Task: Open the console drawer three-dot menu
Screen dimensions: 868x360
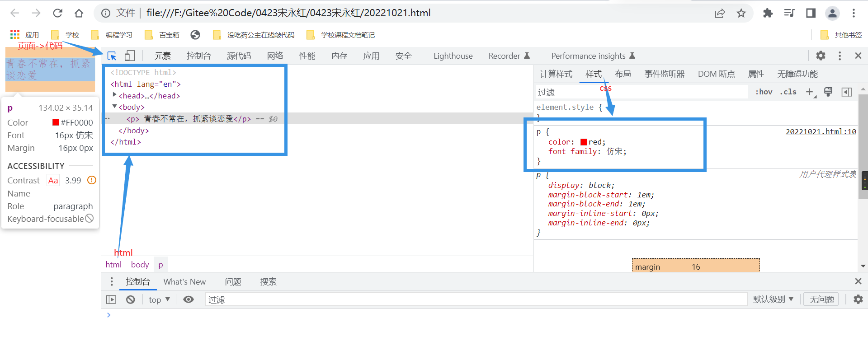Action: 112,281
